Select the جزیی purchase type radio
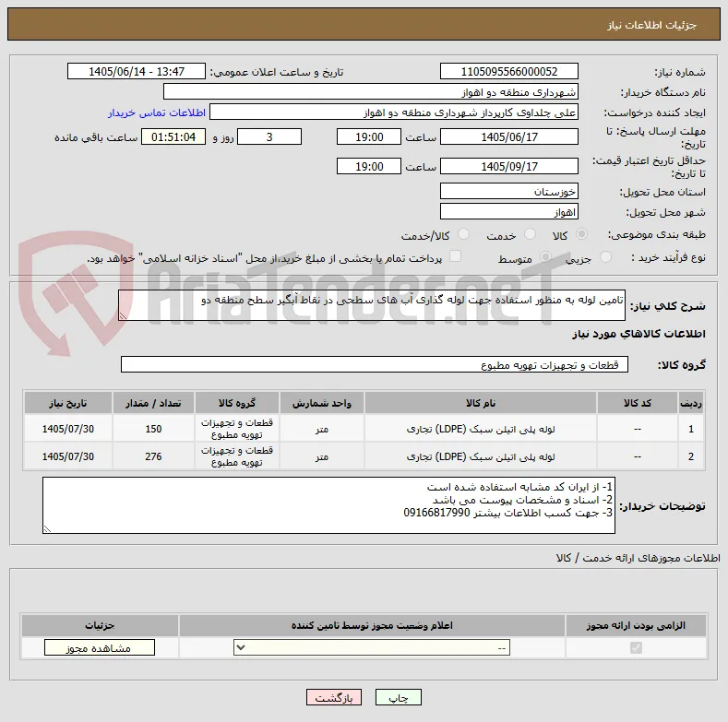Screen dimensions: 728x722 click(x=605, y=257)
